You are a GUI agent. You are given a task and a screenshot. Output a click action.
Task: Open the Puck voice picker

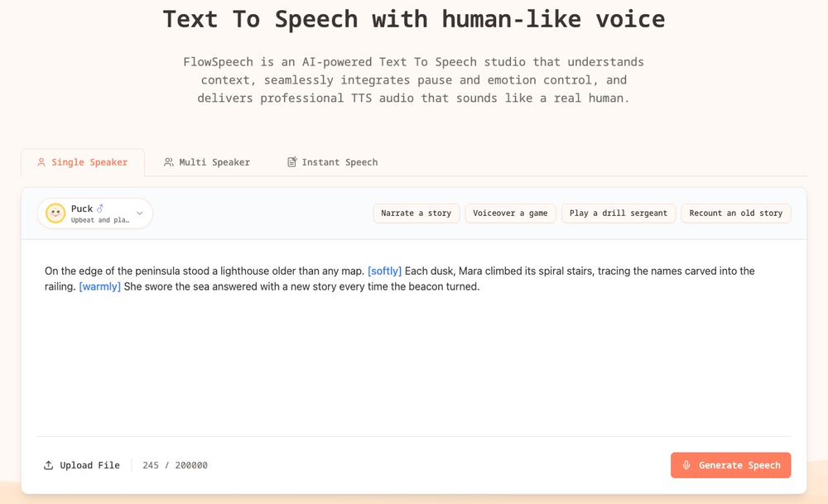pyautogui.click(x=94, y=213)
